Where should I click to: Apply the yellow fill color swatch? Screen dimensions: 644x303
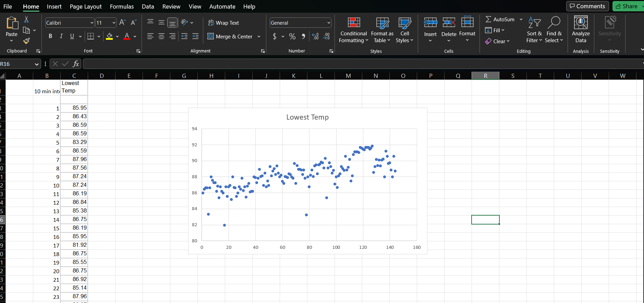(109, 36)
